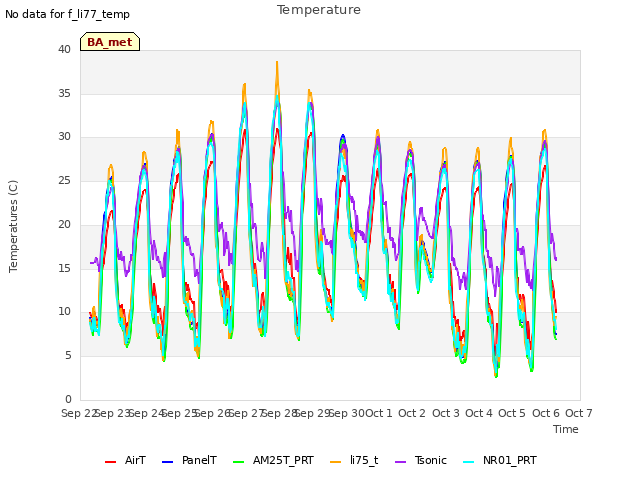Click the Temperatures (C) axis label
Viewport: 640px width, 480px height.
coord(13,226)
